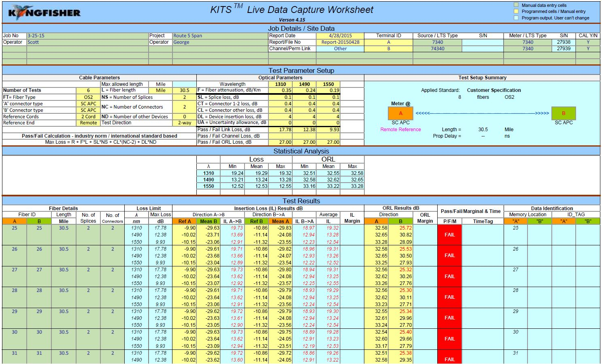602x364 pixels.
Task: Click the 'Program output' legend box
Action: [x=516, y=18]
